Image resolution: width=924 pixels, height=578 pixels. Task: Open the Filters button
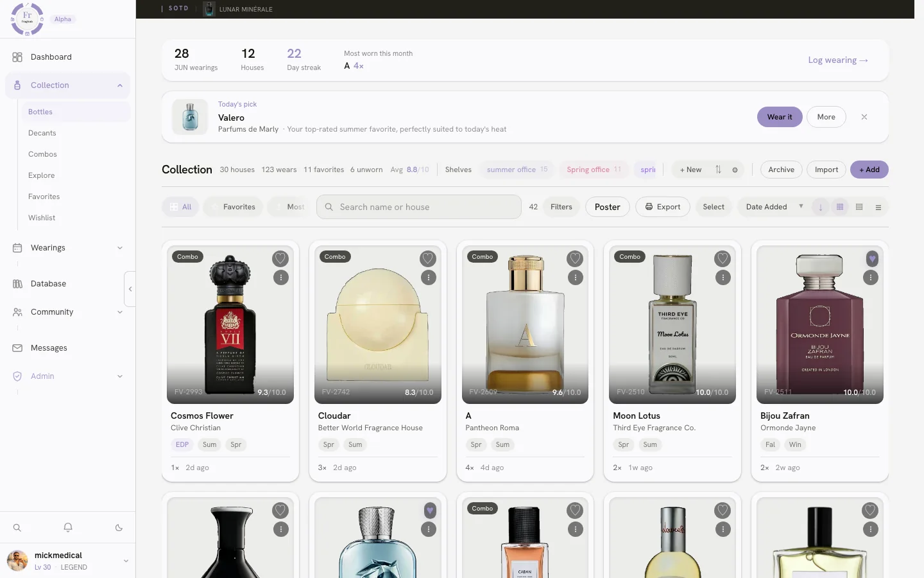click(561, 207)
